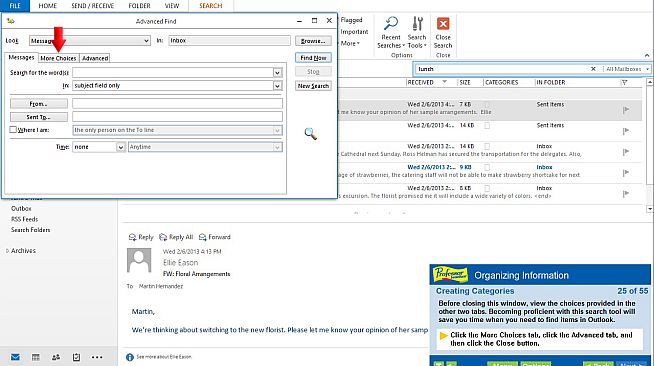The height and width of the screenshot is (366, 654).
Task: Open Tasks from the navigation bar icon
Action: click(x=76, y=357)
